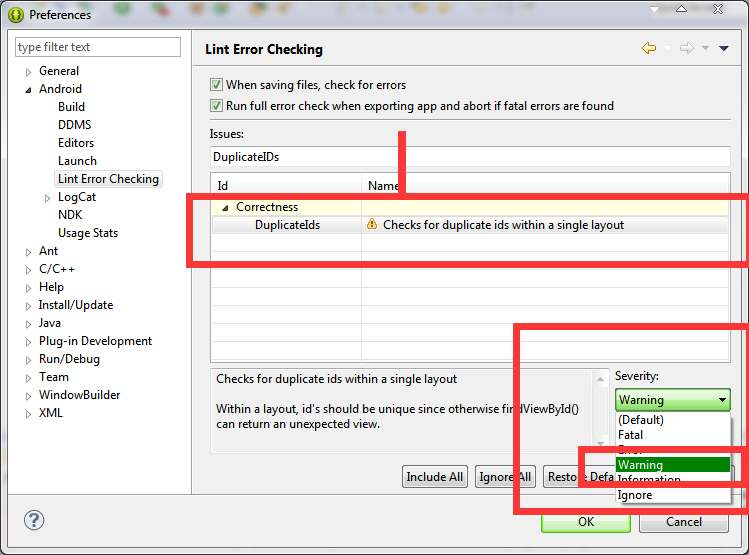Expand the Ant tree node
This screenshot has height=555, width=749.
pos(28,252)
